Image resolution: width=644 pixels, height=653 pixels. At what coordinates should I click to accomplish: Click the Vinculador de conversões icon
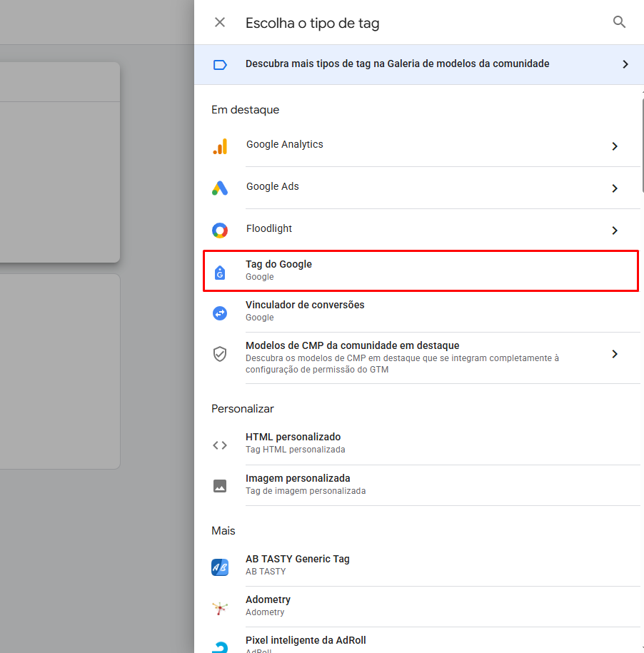click(220, 313)
